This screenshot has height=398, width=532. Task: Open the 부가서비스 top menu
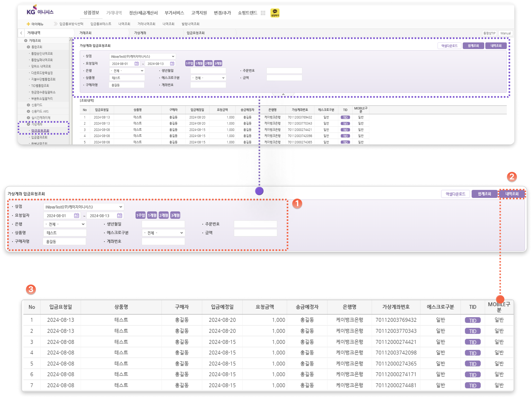click(x=174, y=13)
